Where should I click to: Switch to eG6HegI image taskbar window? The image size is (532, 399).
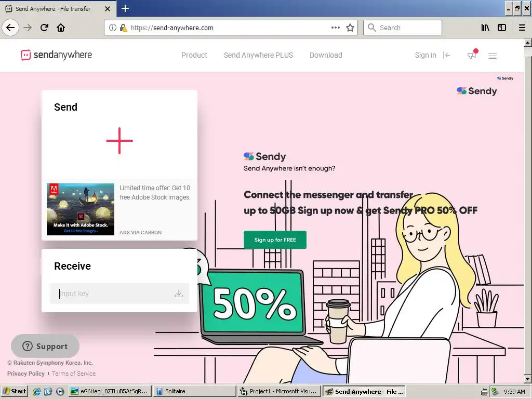pyautogui.click(x=109, y=391)
